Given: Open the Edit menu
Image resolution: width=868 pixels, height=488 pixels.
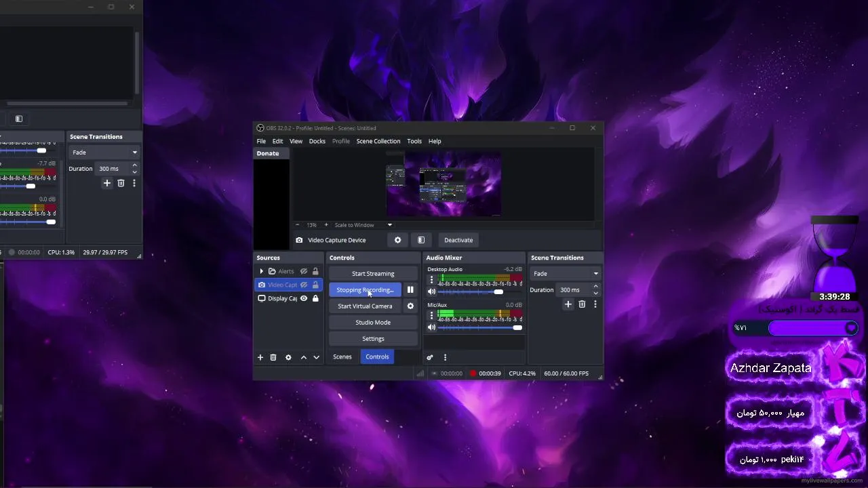Looking at the screenshot, I should coord(277,141).
